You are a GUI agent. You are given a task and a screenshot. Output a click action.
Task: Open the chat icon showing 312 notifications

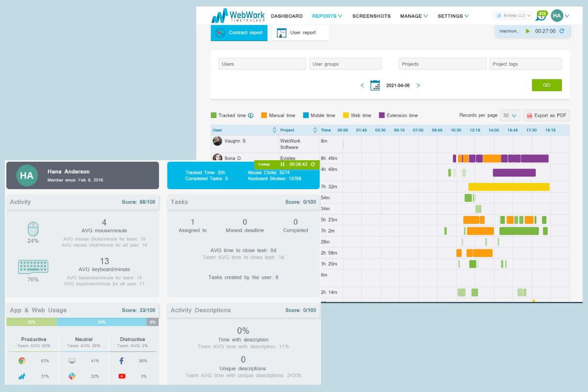pyautogui.click(x=540, y=16)
